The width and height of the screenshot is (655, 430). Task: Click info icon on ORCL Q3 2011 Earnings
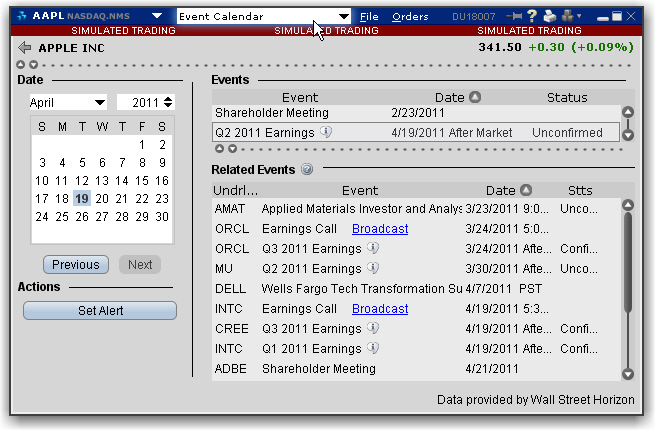pos(373,248)
